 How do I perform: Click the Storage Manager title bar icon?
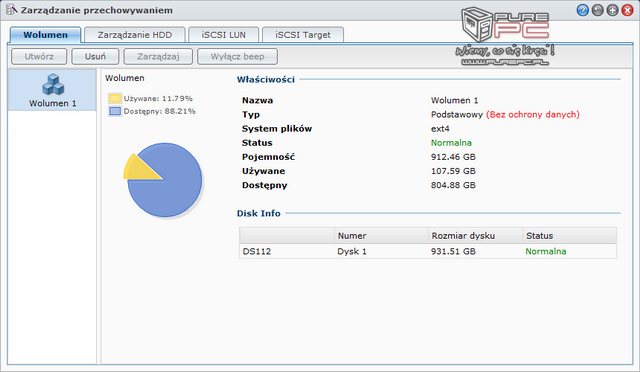pos(11,10)
